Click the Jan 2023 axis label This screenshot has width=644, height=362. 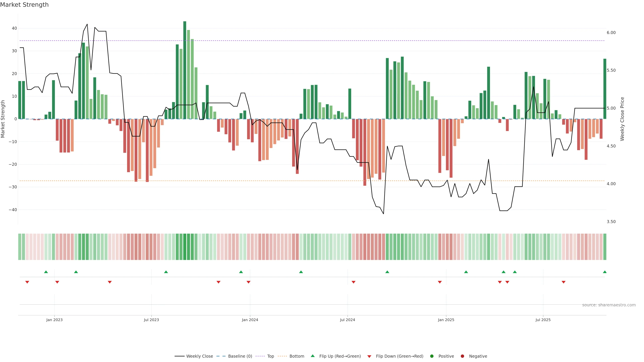click(54, 320)
